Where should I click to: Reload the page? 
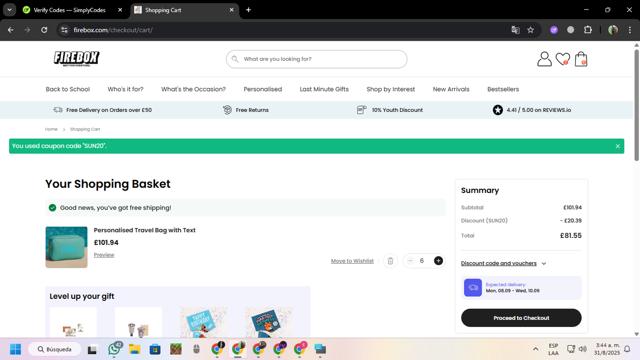[x=44, y=30]
